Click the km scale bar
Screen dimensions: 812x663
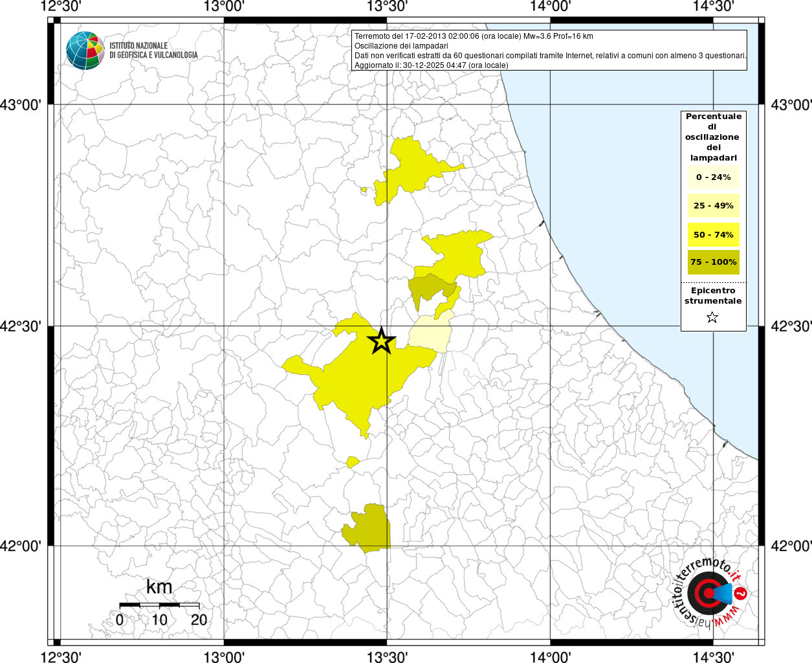pyautogui.click(x=159, y=605)
